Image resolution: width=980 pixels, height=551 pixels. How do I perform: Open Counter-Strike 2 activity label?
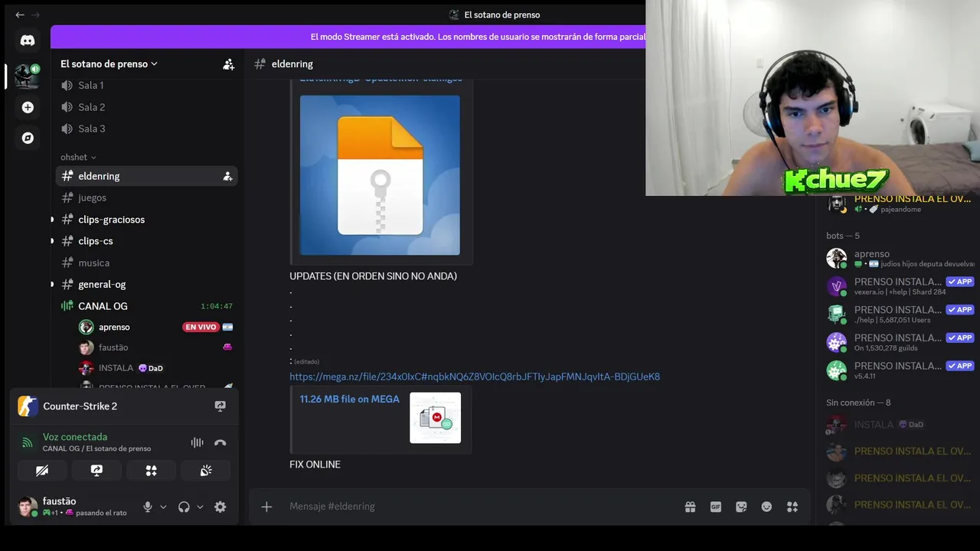click(80, 406)
